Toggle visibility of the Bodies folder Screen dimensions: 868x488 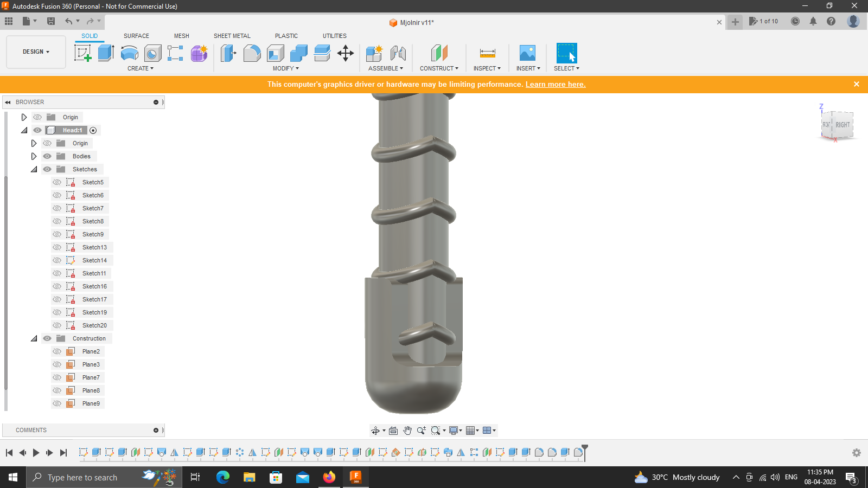pos(47,156)
